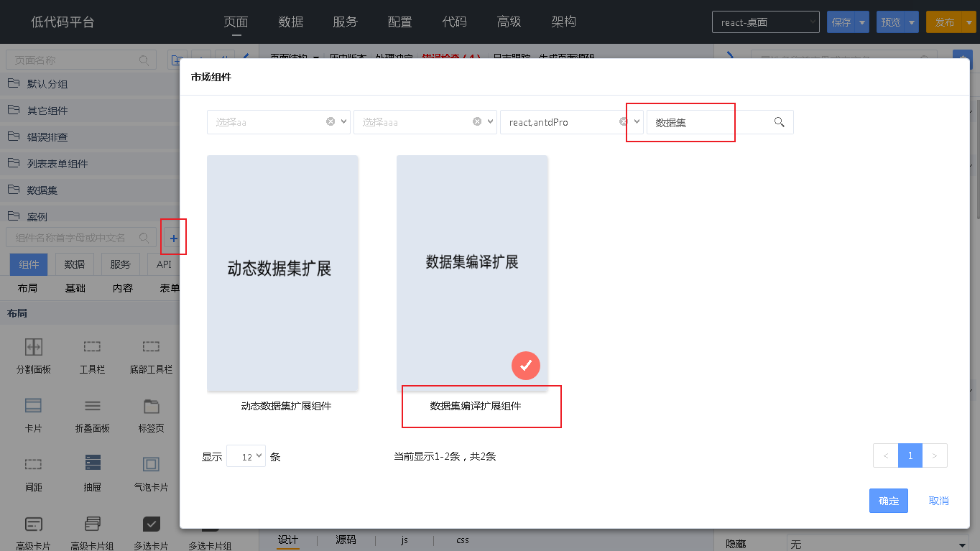Open the 配置 top menu
The width and height of the screenshot is (980, 551).
400,22
